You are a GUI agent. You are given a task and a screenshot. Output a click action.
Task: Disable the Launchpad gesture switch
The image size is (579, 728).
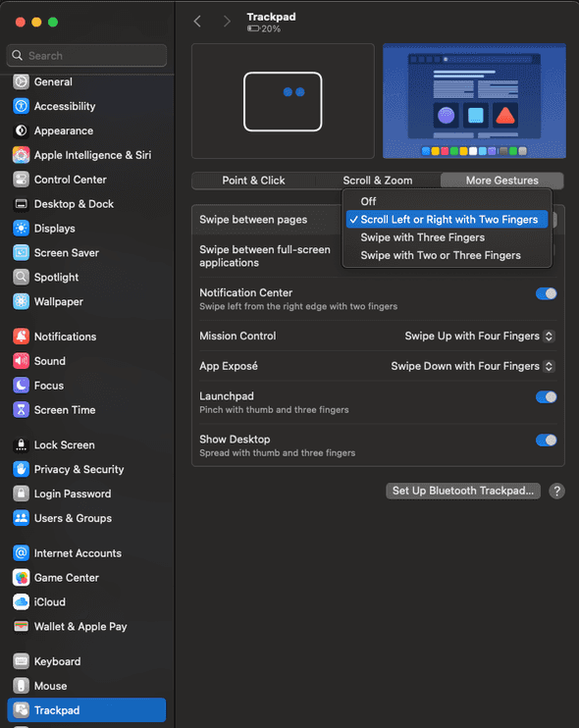click(x=546, y=397)
